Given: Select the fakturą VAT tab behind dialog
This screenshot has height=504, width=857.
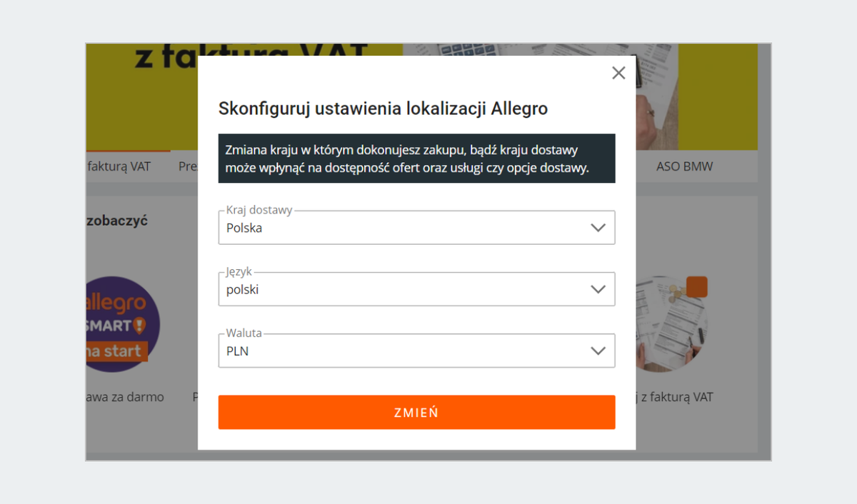Looking at the screenshot, I should [119, 167].
